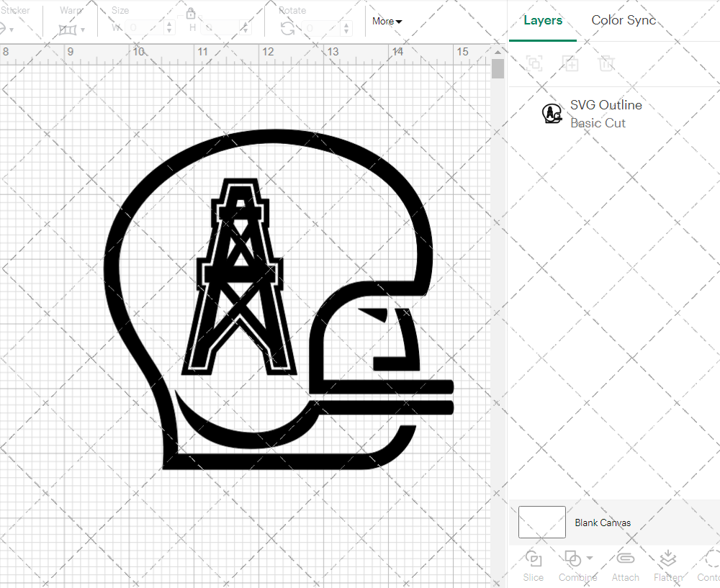This screenshot has height=588, width=720.
Task: Select the football helmet design on canvas
Action: 279,299
